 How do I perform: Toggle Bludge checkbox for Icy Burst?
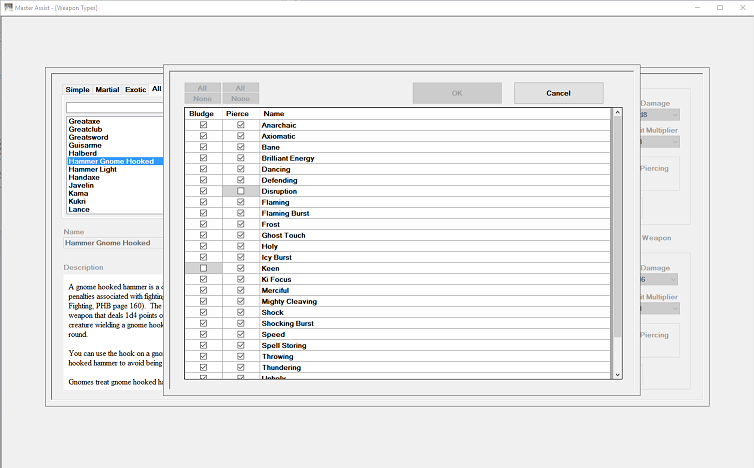point(203,257)
